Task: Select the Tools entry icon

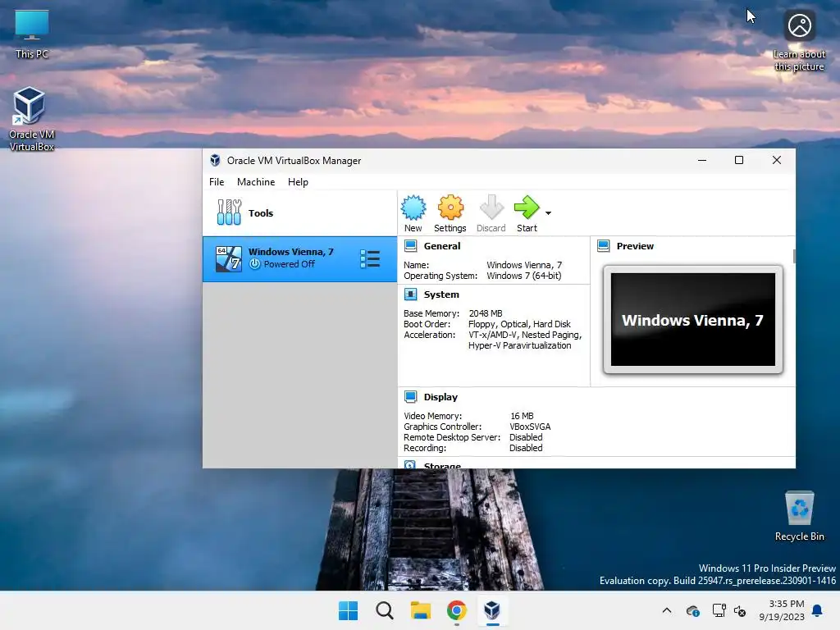Action: tap(229, 212)
